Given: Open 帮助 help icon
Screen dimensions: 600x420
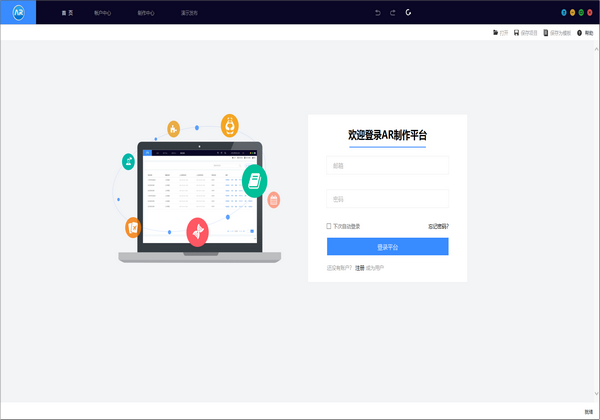Looking at the screenshot, I should pos(579,33).
